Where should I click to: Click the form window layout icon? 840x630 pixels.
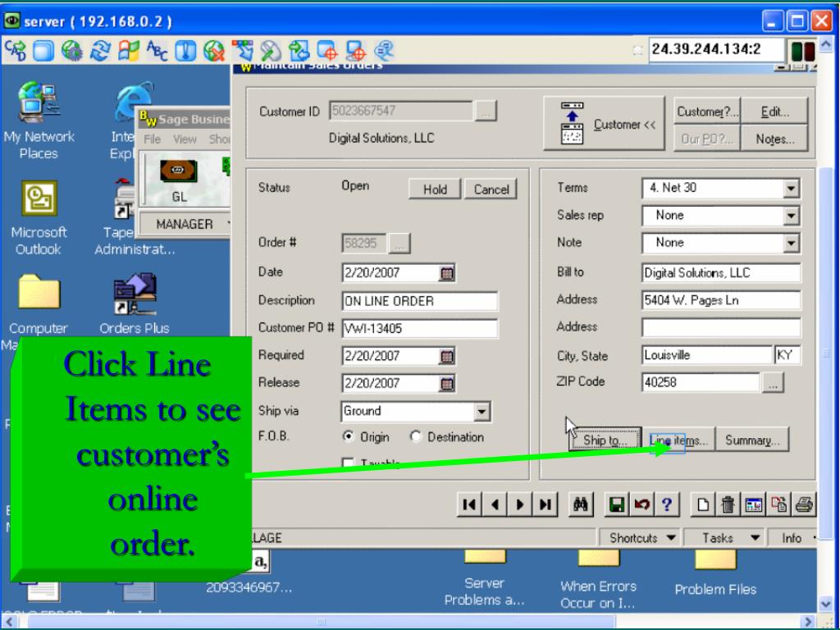(x=753, y=504)
